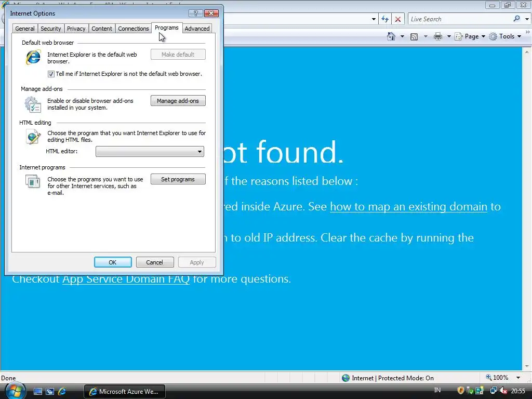Click the Make default button
Image resolution: width=532 pixels, height=399 pixels.
(178, 54)
